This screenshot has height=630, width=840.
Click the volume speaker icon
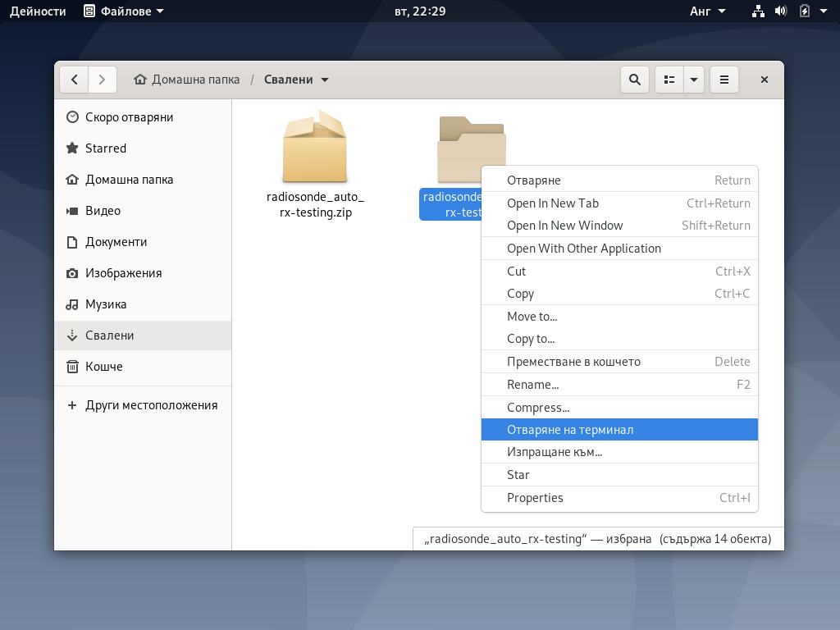pyautogui.click(x=781, y=11)
